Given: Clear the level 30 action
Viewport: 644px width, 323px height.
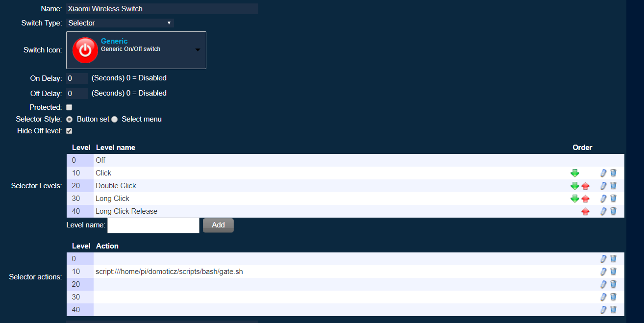Looking at the screenshot, I should 613,297.
